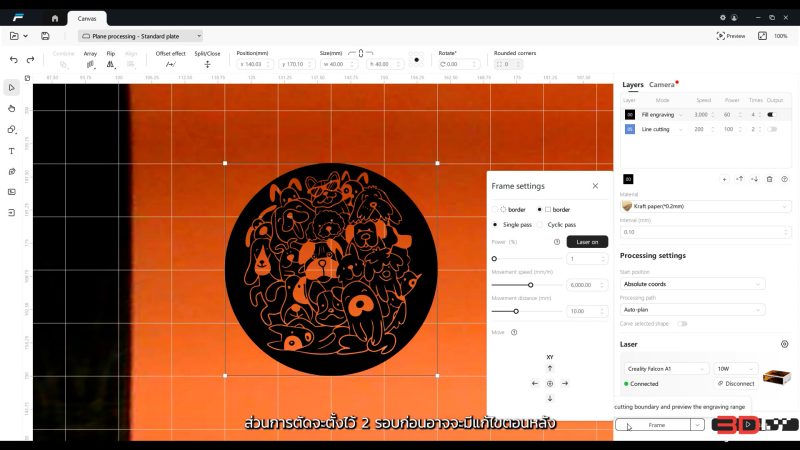The height and width of the screenshot is (450, 800).
Task: Click the Movement speed 6,000.00 field
Action: click(x=587, y=285)
